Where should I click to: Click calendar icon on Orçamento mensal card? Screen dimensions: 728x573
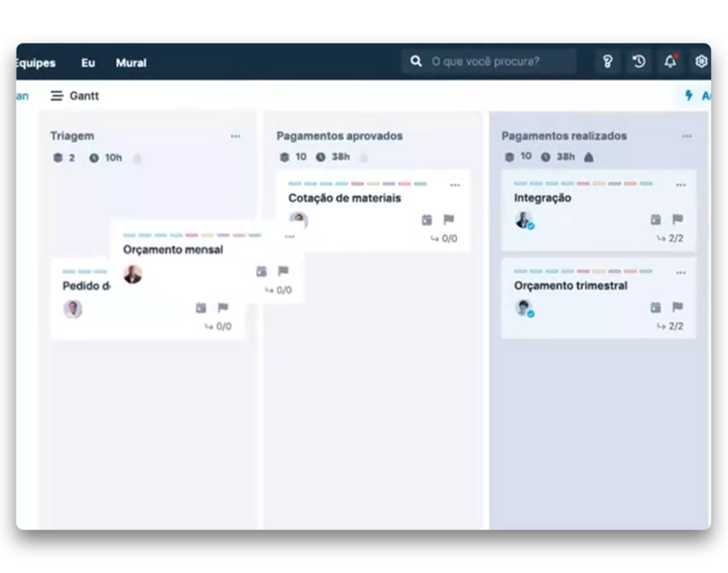click(262, 271)
